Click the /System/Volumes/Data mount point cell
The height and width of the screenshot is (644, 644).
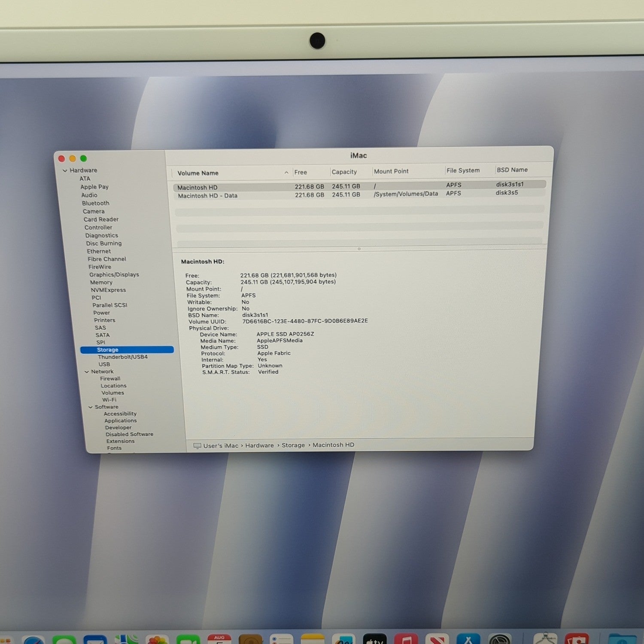coord(406,194)
